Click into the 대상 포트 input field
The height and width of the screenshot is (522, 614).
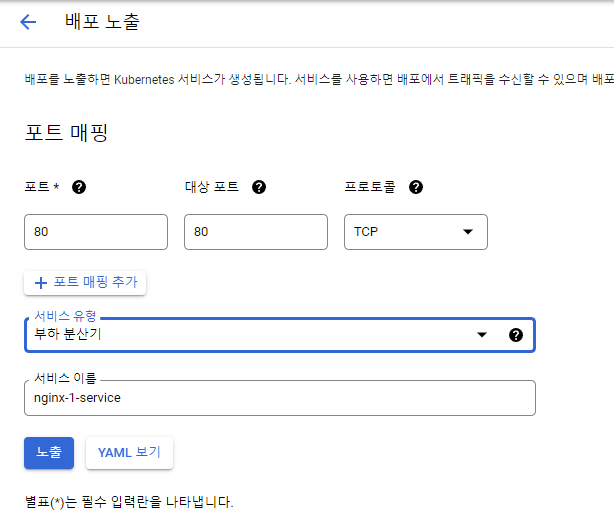(x=255, y=232)
